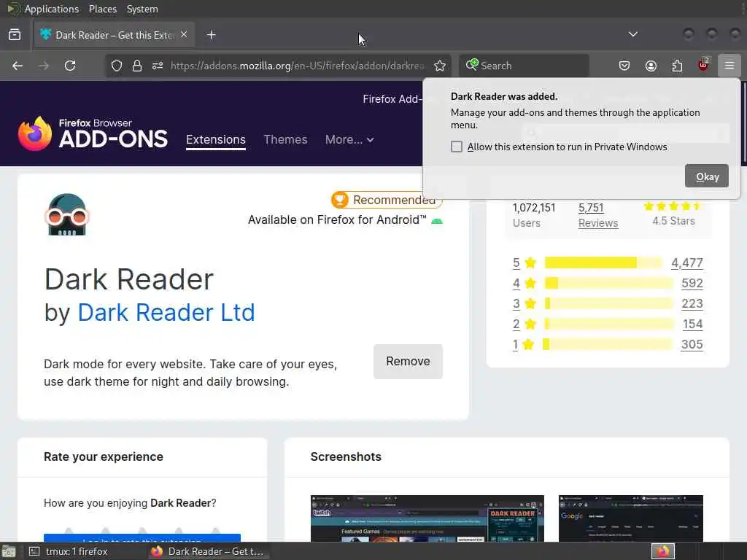The width and height of the screenshot is (747, 560).
Task: Open the Google dark mode screenshot thumbnail
Action: 631,518
